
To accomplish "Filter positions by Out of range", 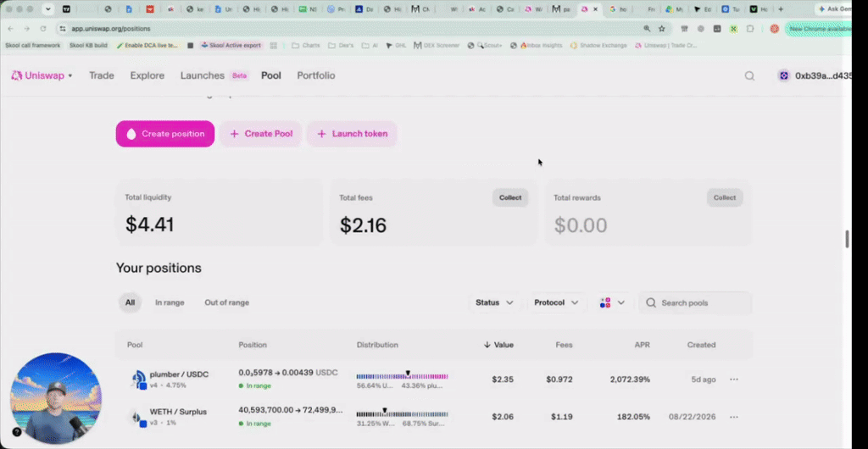I will 227,302.
